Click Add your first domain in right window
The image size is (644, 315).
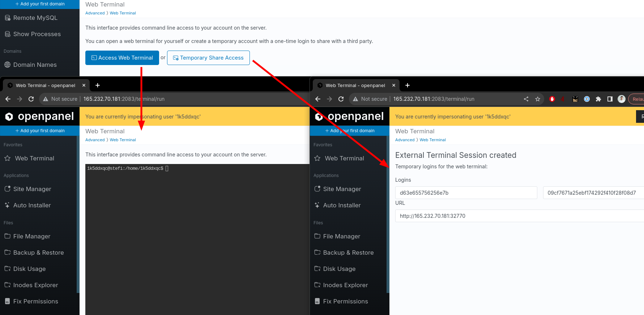click(x=350, y=131)
